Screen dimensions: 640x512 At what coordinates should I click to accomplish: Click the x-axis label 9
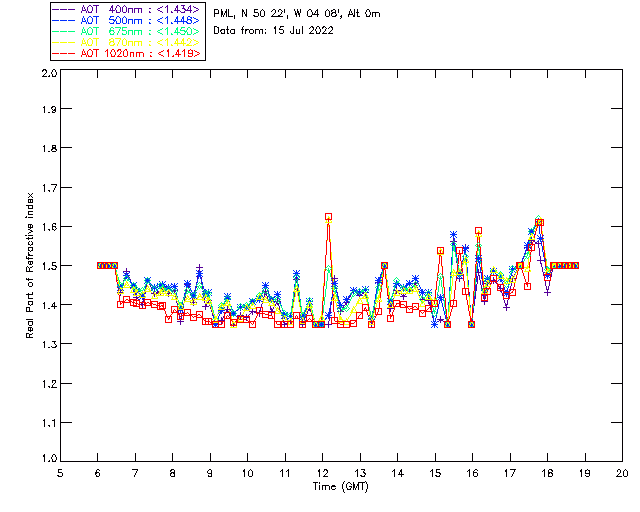click(210, 473)
